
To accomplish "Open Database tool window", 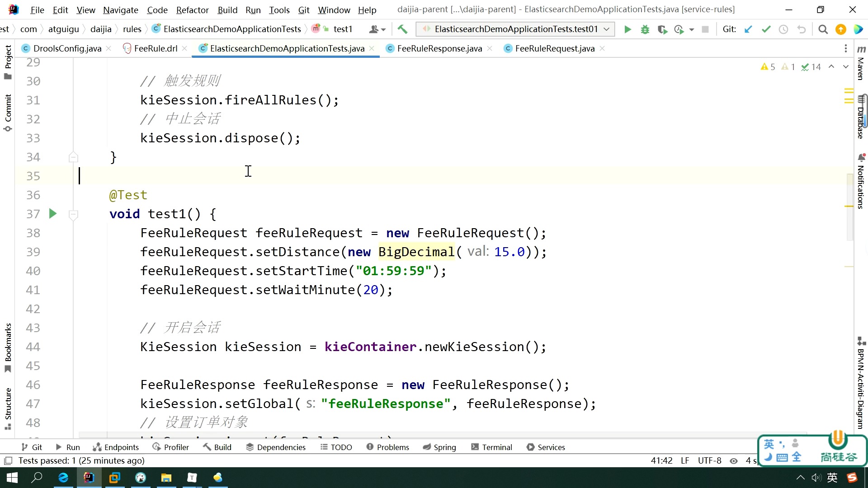I will 861,117.
